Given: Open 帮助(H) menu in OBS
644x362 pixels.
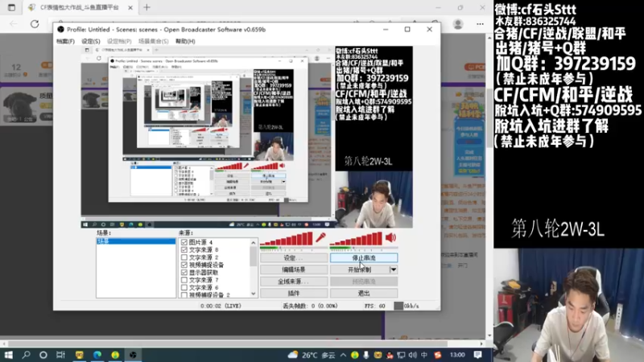Looking at the screenshot, I should pyautogui.click(x=185, y=42).
